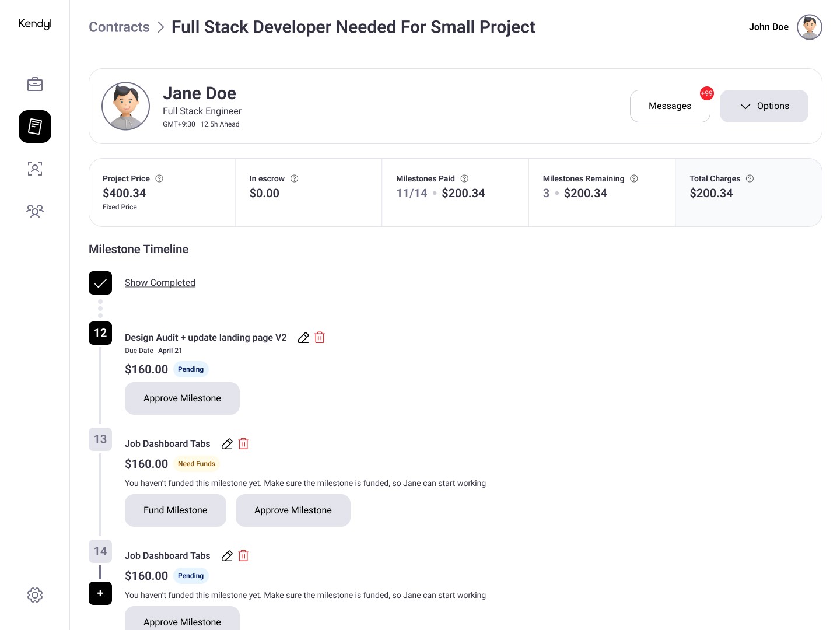Click the Project Price help icon
The width and height of the screenshot is (840, 630).
(159, 178)
